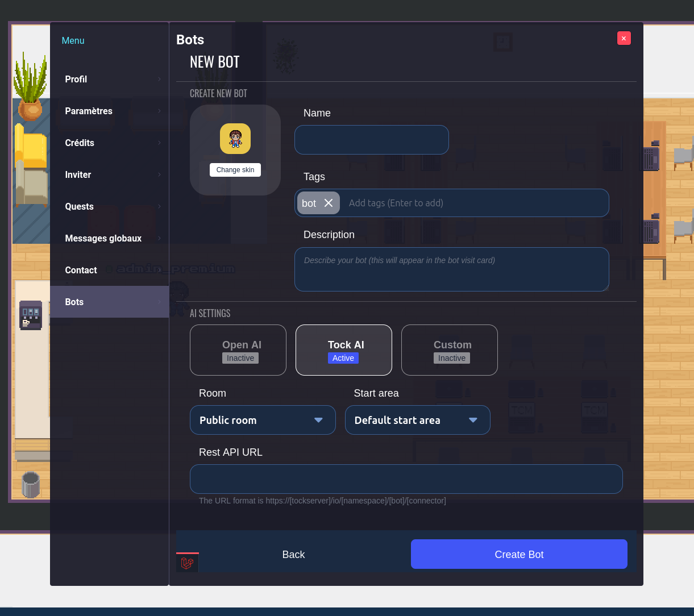This screenshot has width=694, height=616.
Task: Click Messages globaux in the sidebar
Action: tap(103, 238)
